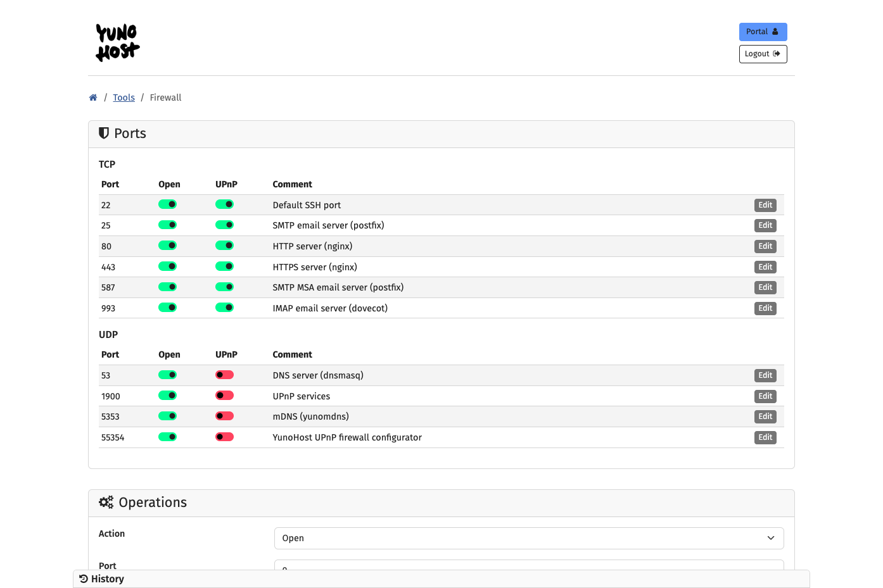Toggle Open switch for port 443

168,266
